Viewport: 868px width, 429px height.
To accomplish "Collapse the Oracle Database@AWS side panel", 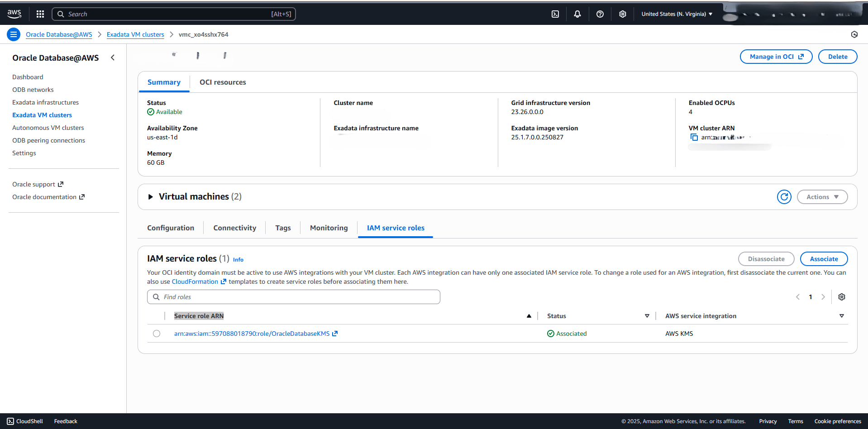I will tap(113, 57).
